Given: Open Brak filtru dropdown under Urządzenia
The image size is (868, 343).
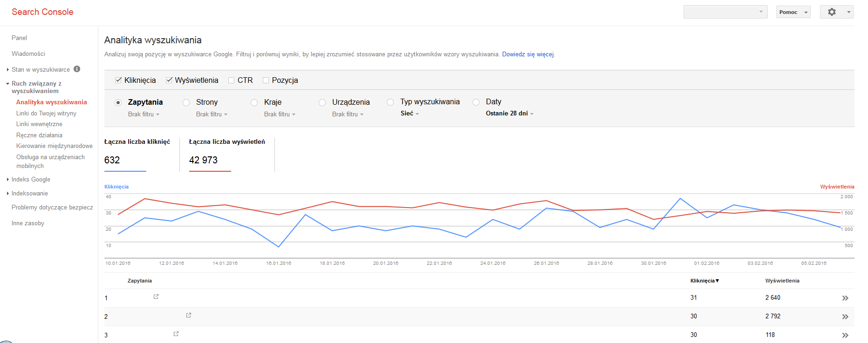Looking at the screenshot, I should click(x=348, y=114).
